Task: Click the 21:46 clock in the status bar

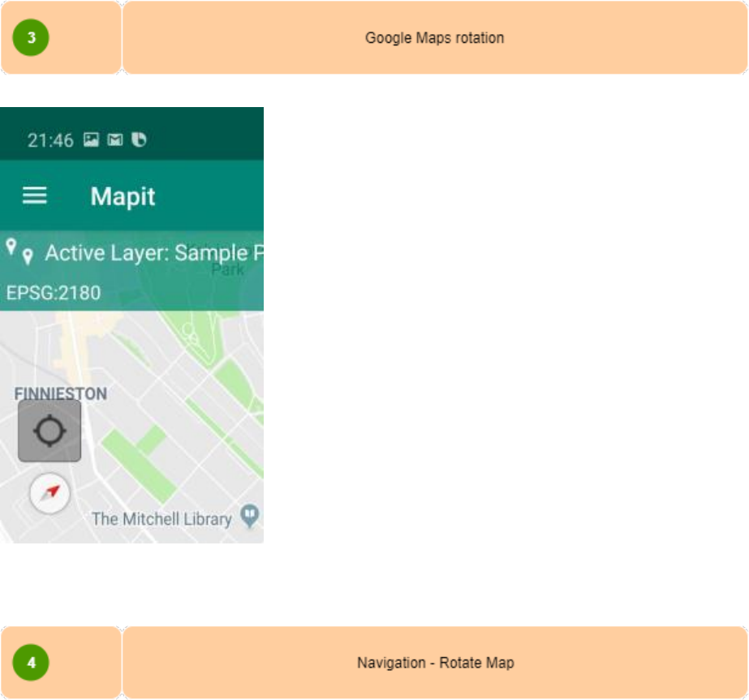Action: click(x=50, y=140)
